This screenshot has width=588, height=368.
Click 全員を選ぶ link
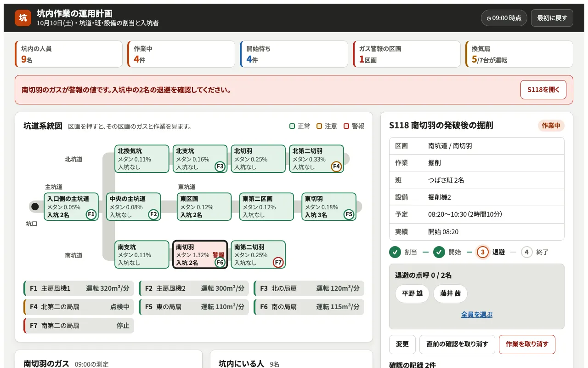(477, 315)
